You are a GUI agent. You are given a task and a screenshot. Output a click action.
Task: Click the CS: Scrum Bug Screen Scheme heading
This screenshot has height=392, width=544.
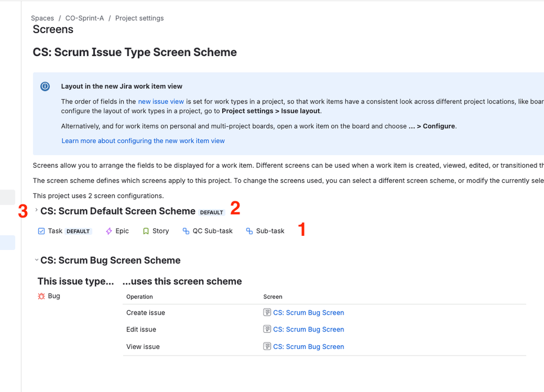pyautogui.click(x=111, y=260)
